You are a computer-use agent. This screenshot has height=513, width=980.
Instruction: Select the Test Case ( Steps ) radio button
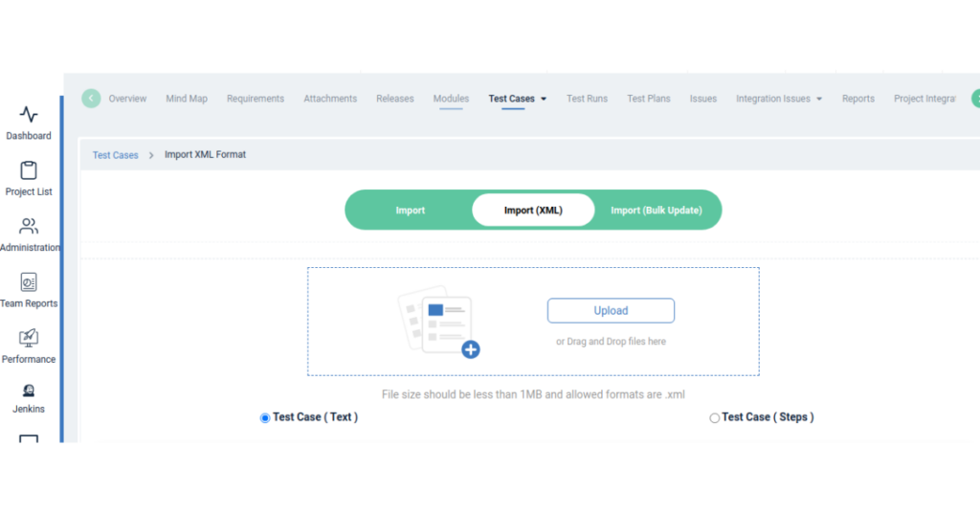(714, 418)
